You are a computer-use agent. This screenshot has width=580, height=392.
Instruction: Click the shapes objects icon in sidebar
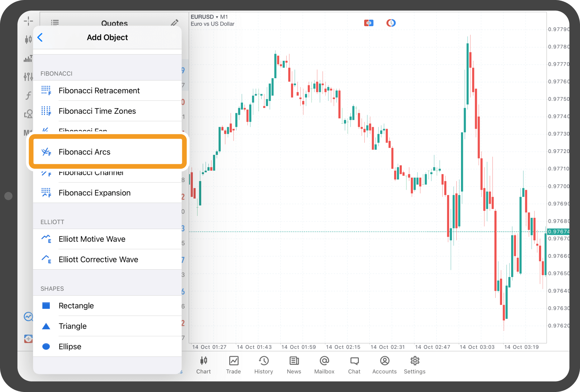[x=28, y=114]
